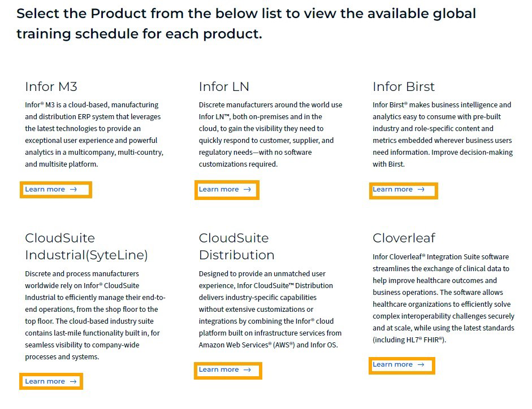Click the CloudSuite Industrial(SyteLine) heading
Viewport: 532px width, 409px height.
pos(86,247)
